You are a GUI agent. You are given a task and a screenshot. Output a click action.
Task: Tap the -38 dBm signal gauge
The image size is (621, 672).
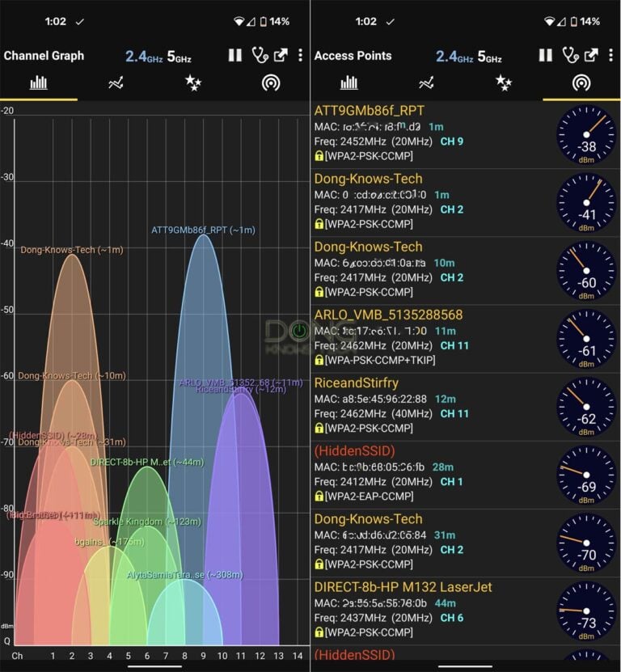(586, 135)
